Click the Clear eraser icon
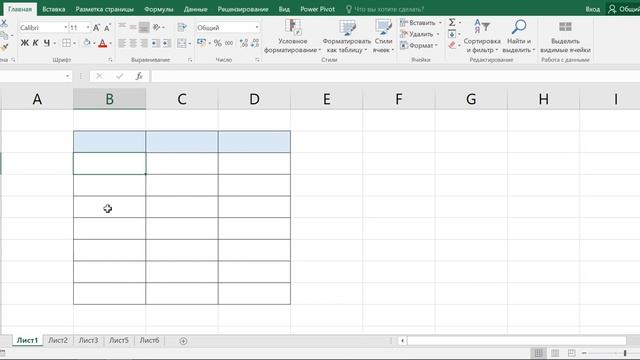 [452, 45]
